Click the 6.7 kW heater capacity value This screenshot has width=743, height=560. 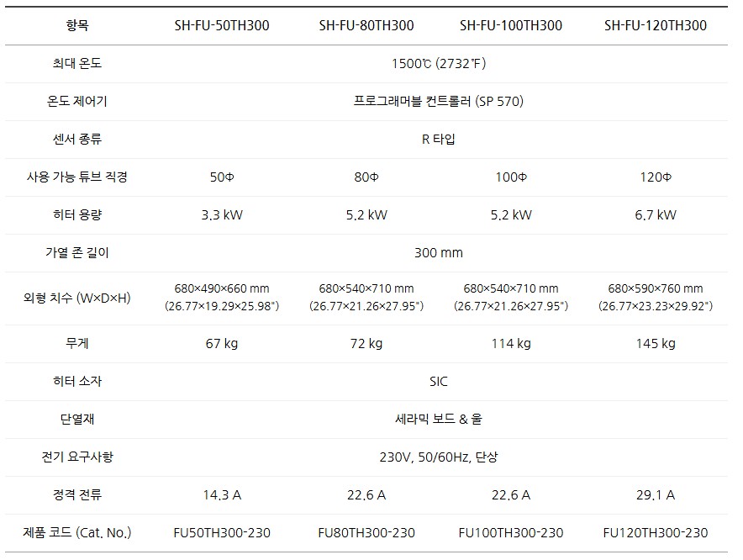click(656, 215)
